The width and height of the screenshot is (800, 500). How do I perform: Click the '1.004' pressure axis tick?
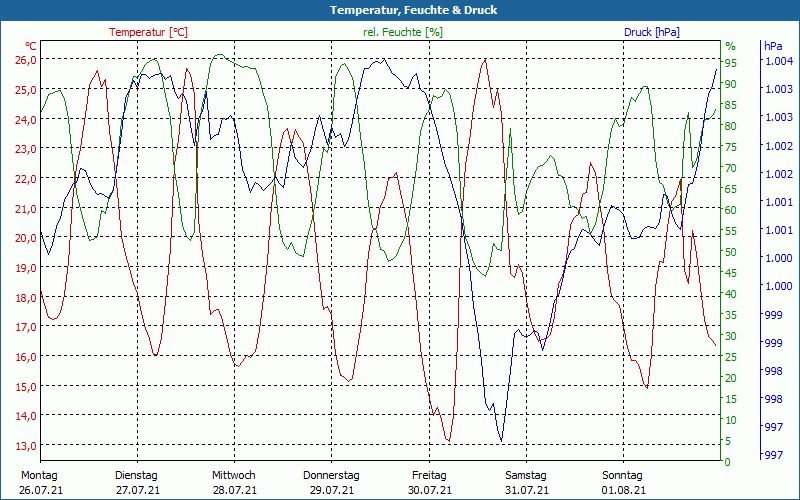[x=778, y=62]
